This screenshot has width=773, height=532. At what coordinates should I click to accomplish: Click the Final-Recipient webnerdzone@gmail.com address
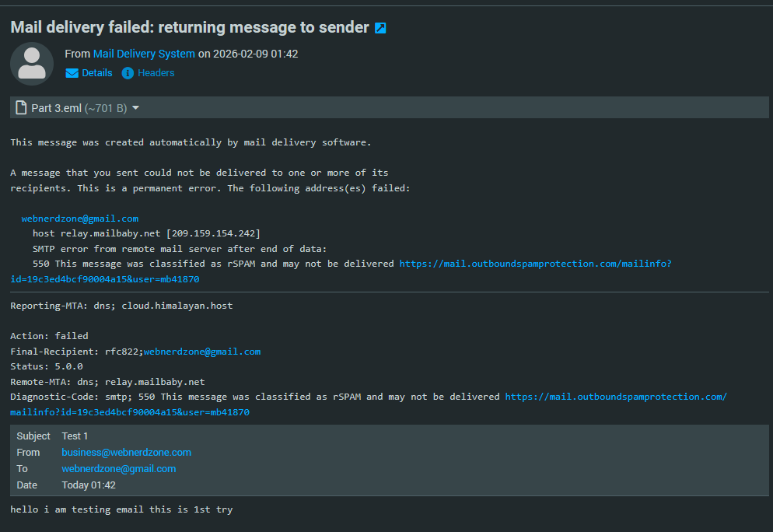point(202,352)
